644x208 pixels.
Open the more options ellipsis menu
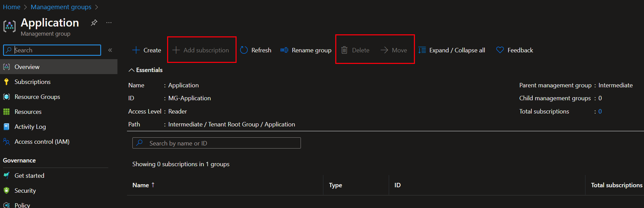109,22
